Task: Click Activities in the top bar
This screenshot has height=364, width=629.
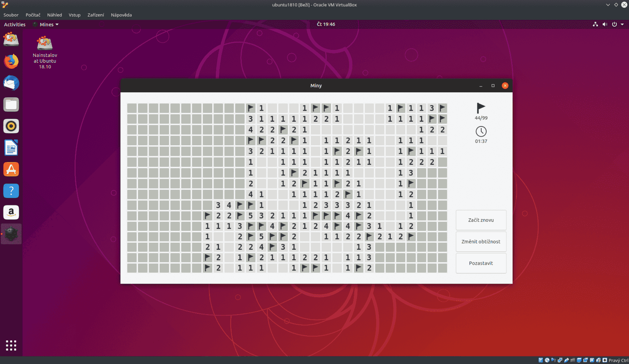Action: (x=15, y=24)
